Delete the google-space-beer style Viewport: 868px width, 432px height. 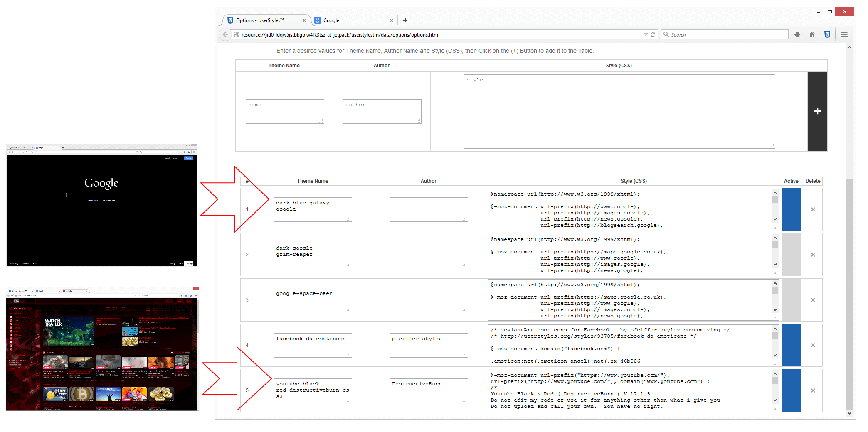click(x=813, y=300)
